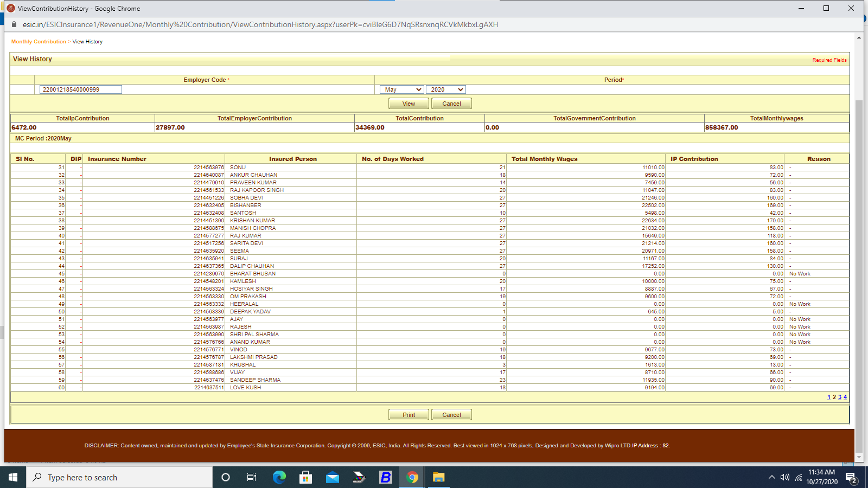The image size is (868, 488).
Task: Click the Task View taskbar icon
Action: coord(252,477)
